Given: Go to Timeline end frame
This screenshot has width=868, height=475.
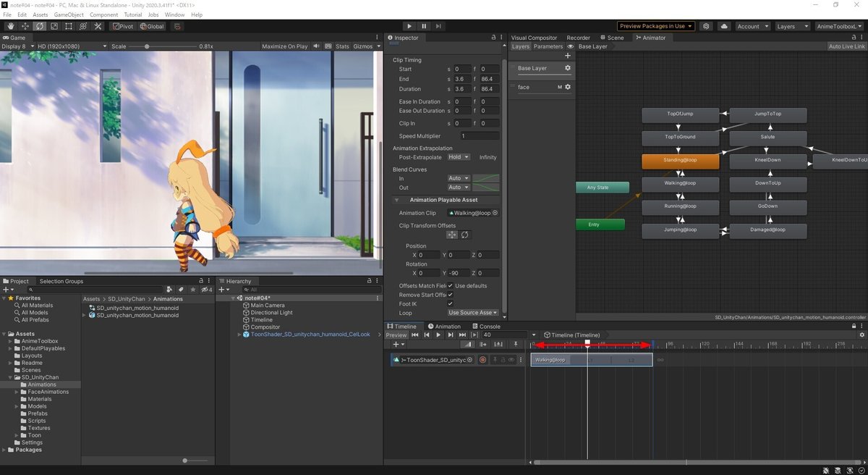Looking at the screenshot, I should click(x=463, y=335).
